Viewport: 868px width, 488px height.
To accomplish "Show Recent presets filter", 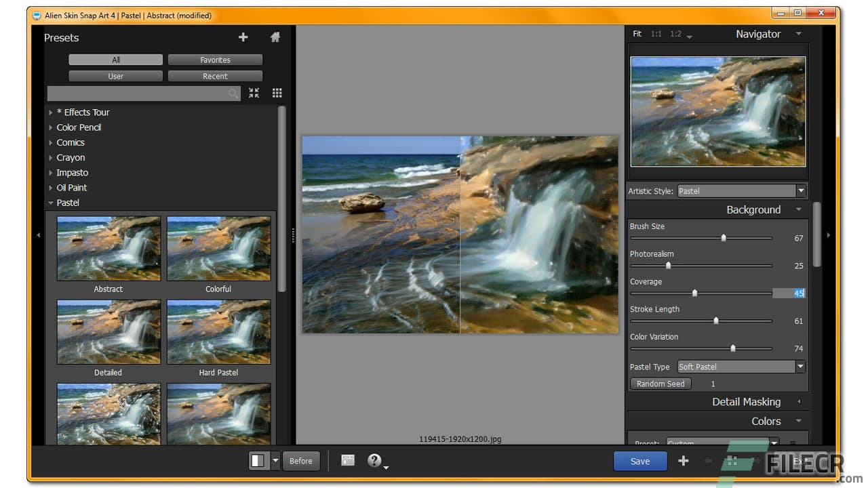I will point(215,77).
